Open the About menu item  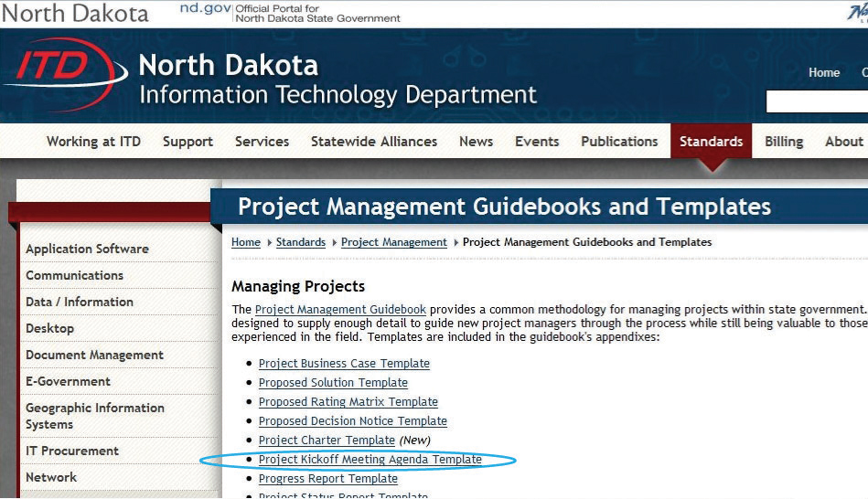coord(844,142)
